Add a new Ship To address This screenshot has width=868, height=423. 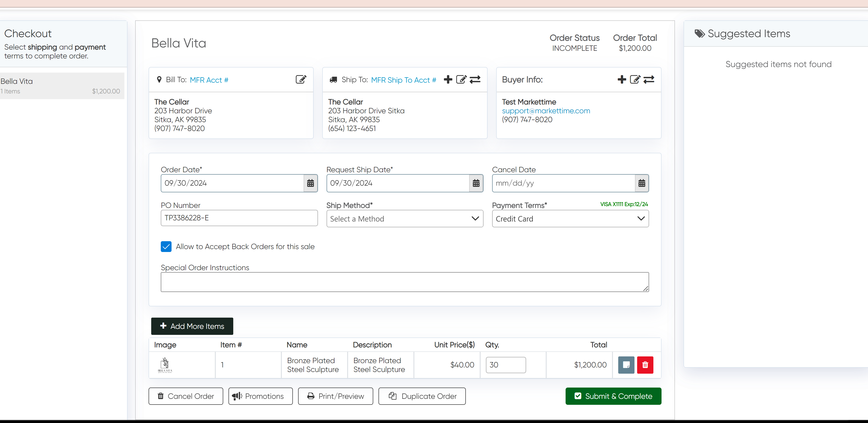(x=448, y=80)
